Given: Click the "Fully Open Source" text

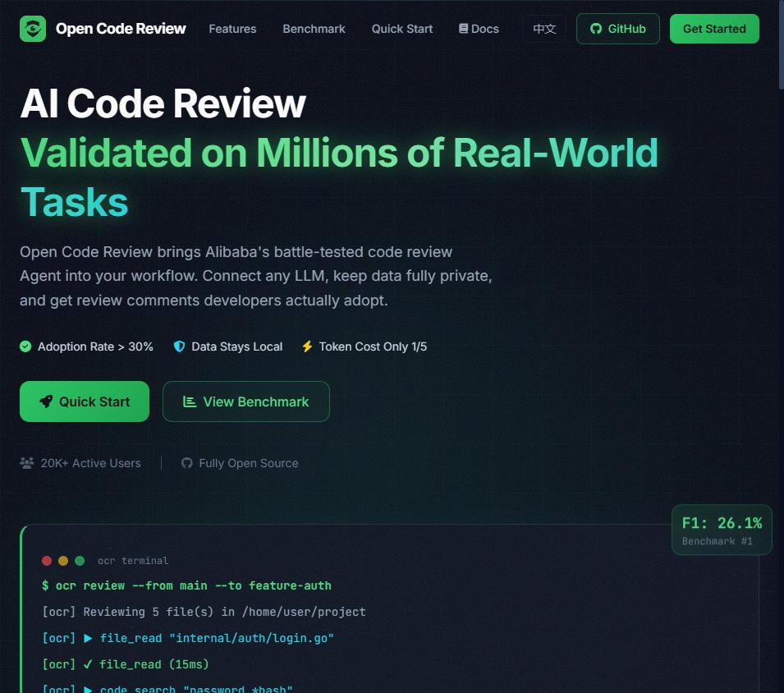Looking at the screenshot, I should coord(249,463).
